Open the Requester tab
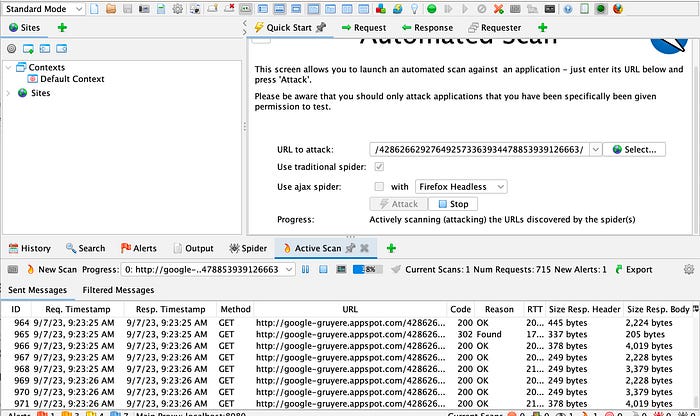The height and width of the screenshot is (416, 700). [495, 27]
